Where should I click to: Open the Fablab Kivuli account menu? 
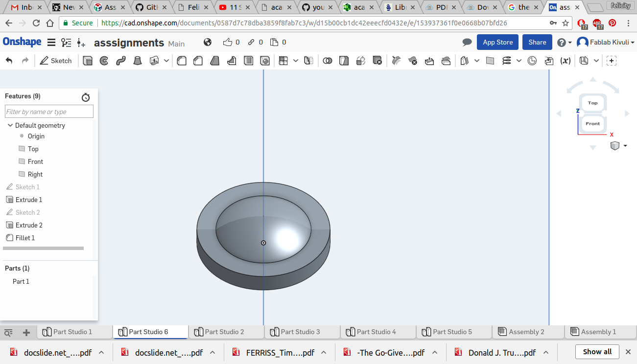[x=606, y=43]
